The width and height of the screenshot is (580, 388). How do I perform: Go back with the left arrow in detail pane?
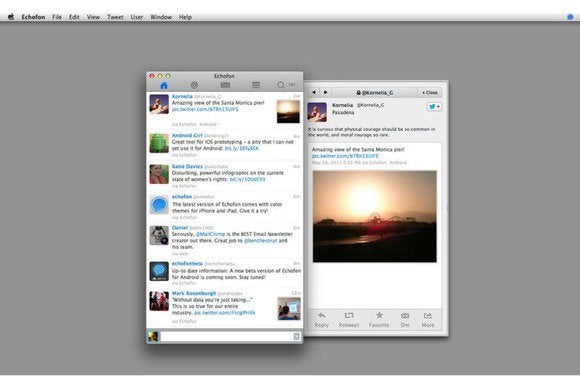[x=314, y=92]
